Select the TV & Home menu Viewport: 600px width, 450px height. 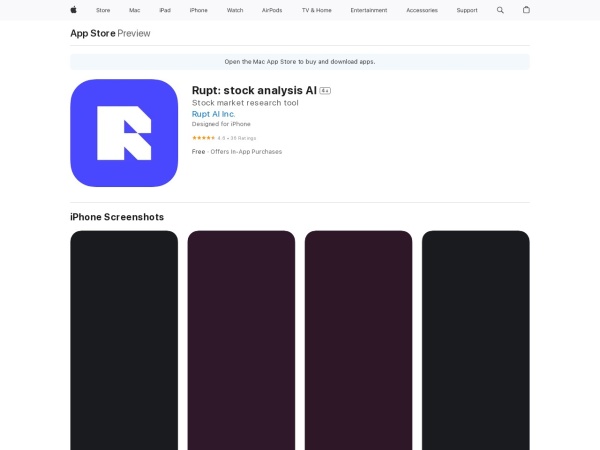[316, 10]
